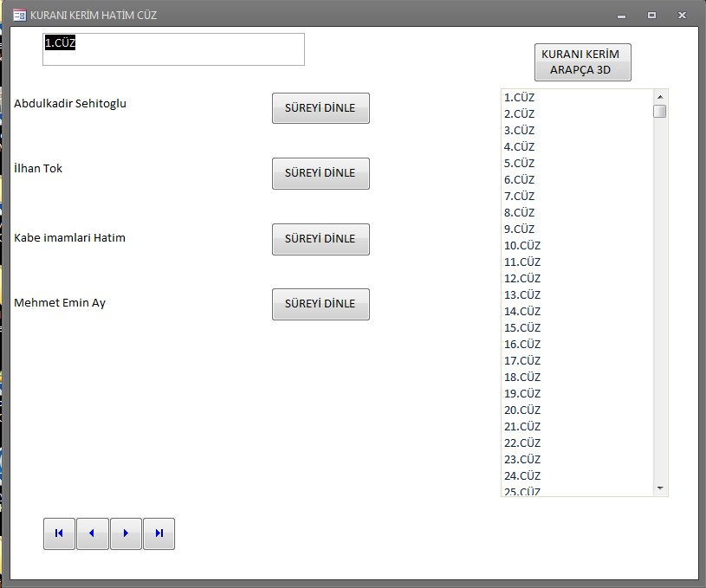Select 24.CÜZ in the list
The image size is (706, 588).
[522, 476]
